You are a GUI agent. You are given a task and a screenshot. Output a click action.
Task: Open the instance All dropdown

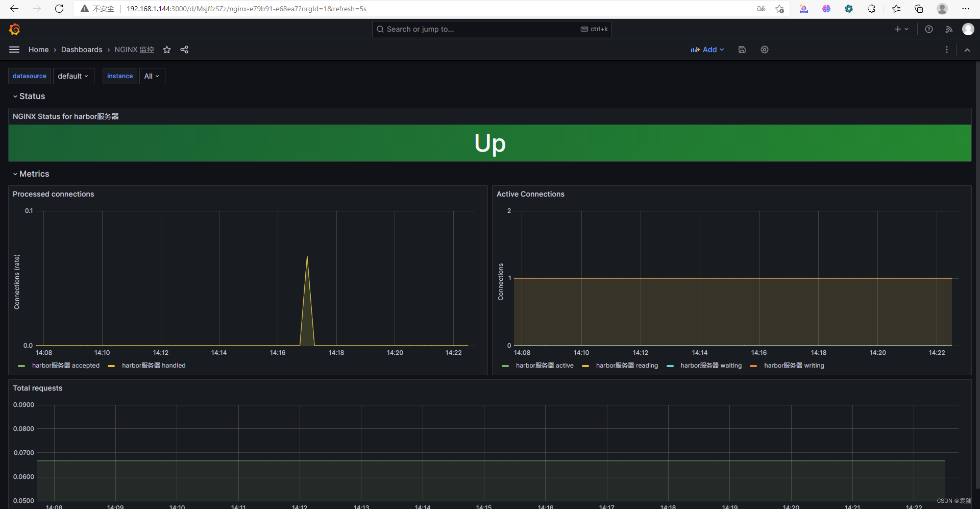[152, 76]
